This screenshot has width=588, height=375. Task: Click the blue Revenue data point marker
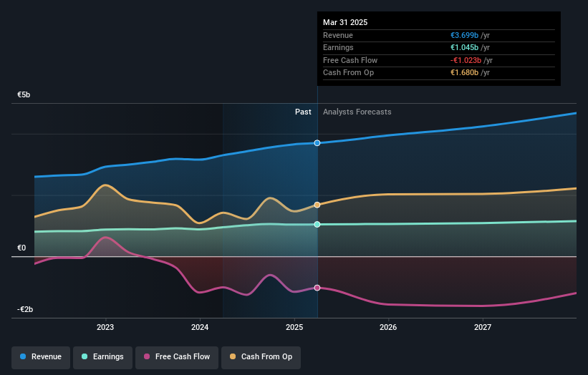tap(317, 143)
